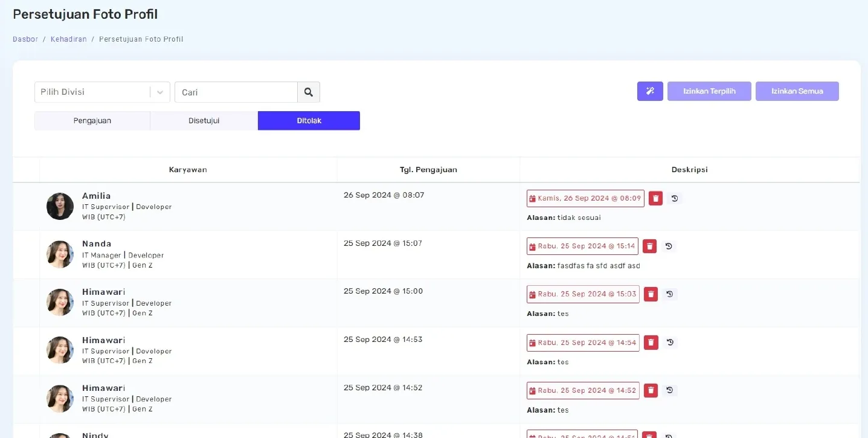Image resolution: width=868 pixels, height=438 pixels.
Task: Open avatar of Himawari's 14:52 submission
Action: (x=60, y=399)
